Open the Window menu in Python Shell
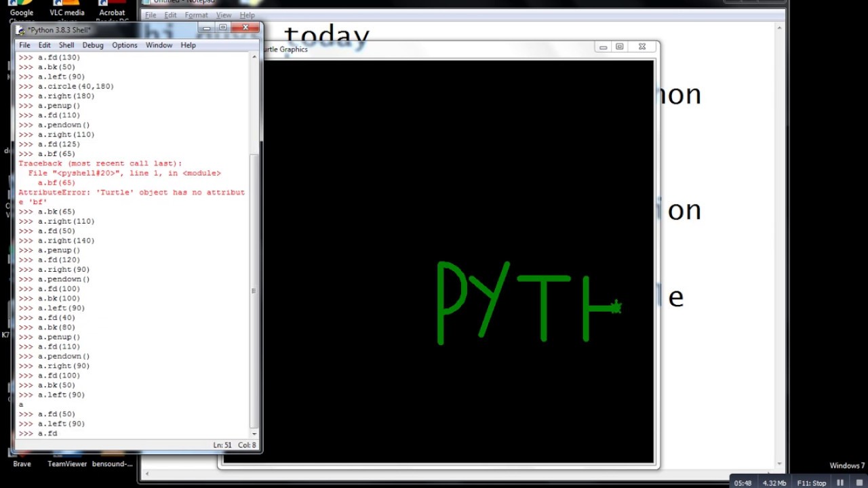 (x=159, y=45)
